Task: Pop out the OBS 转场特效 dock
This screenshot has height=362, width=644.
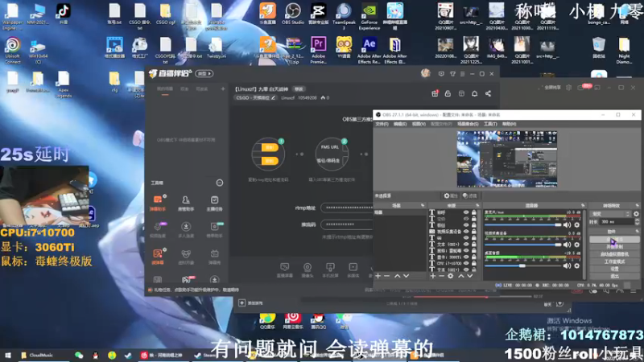Action: click(637, 205)
